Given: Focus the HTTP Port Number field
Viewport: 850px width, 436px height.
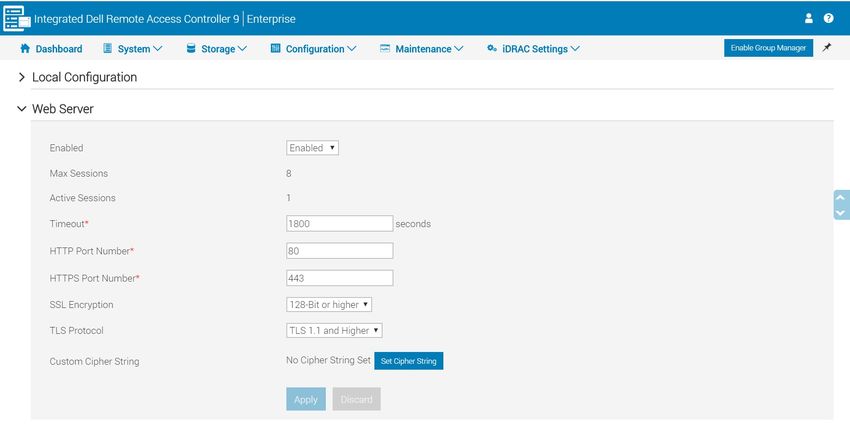Looking at the screenshot, I should (339, 251).
